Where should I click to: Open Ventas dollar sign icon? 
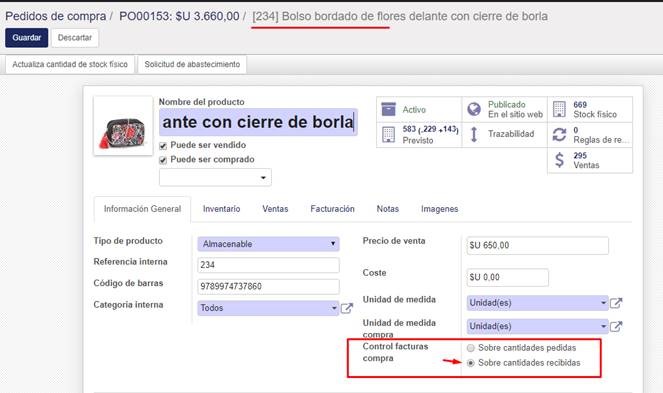coord(559,160)
